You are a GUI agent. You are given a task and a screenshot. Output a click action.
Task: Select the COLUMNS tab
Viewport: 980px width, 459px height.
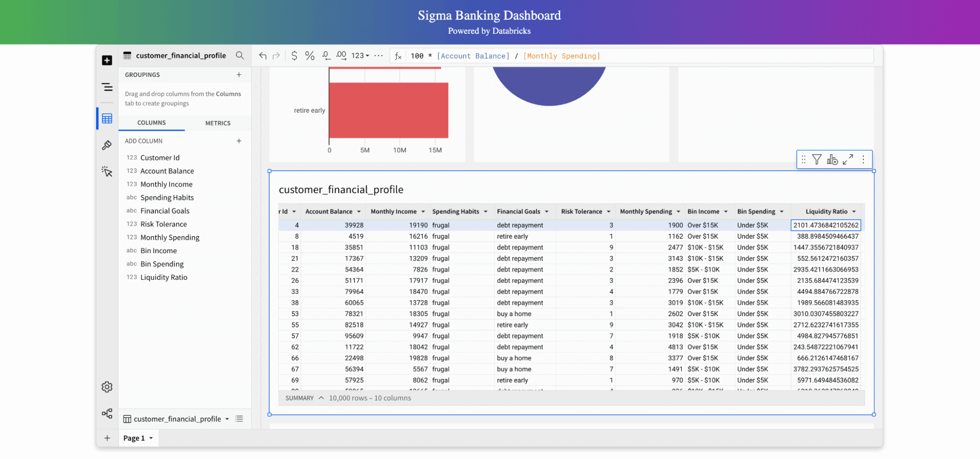click(x=151, y=123)
